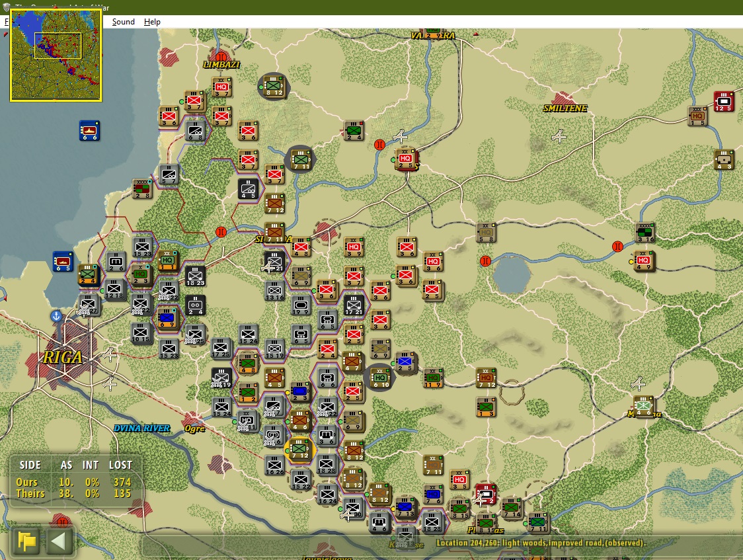Select the blue unit 2-5
743x560 pixels.
click(405, 362)
